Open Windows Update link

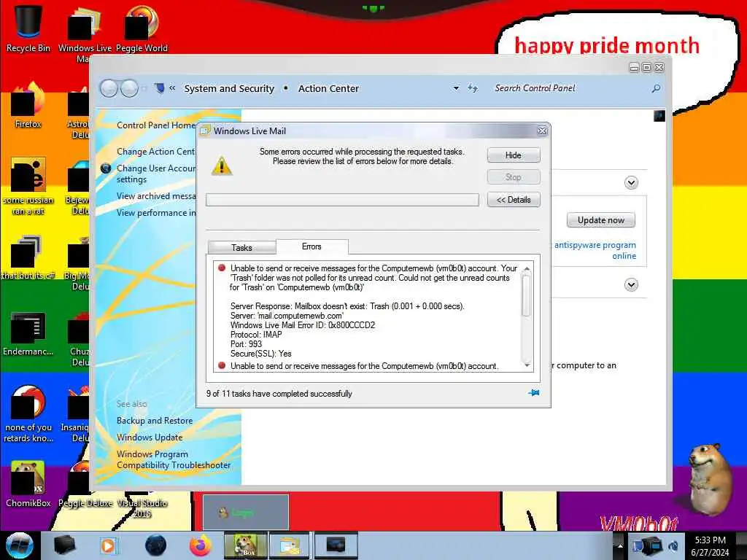pyautogui.click(x=150, y=437)
